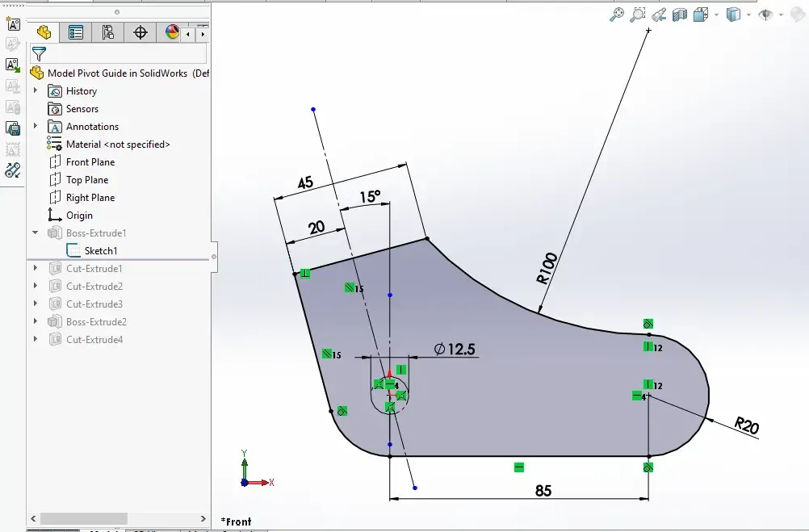809x532 pixels.
Task: Click the Auto Dimension Scheme icon with star
Action: coord(13,23)
